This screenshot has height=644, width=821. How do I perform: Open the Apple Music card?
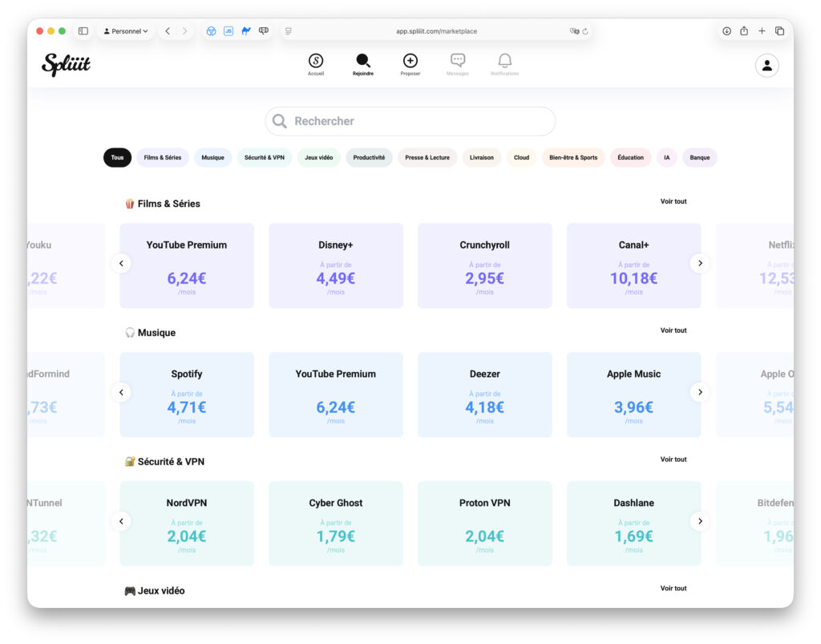(633, 395)
